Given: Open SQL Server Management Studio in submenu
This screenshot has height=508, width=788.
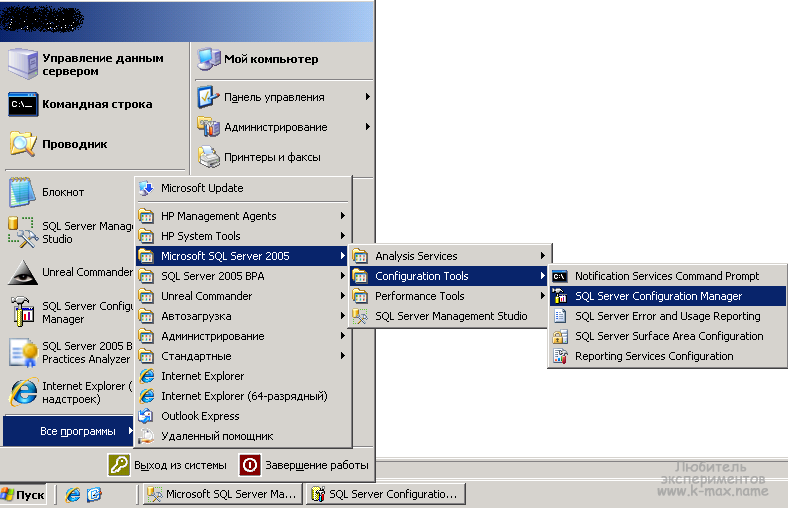Looking at the screenshot, I should (448, 316).
